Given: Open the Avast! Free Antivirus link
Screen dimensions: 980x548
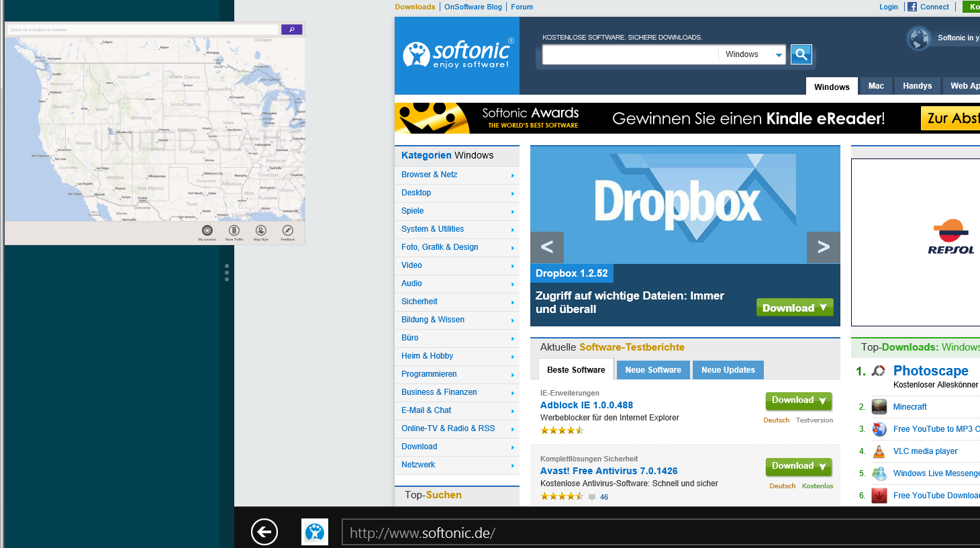Looking at the screenshot, I should coord(609,471).
